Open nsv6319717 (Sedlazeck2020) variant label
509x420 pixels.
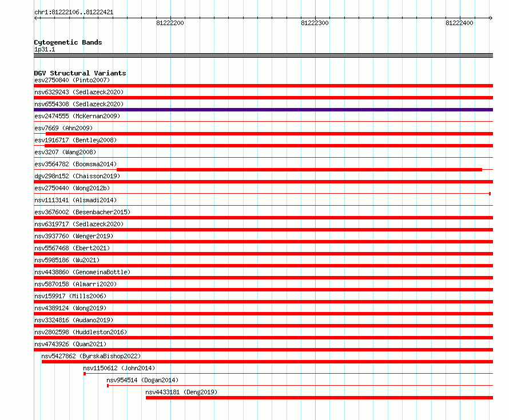79,224
